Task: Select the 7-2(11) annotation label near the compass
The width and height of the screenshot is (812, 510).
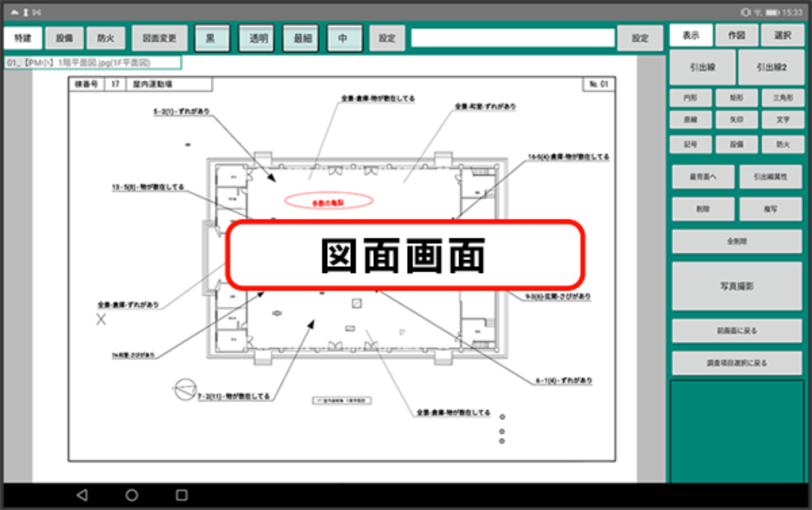Action: point(233,396)
